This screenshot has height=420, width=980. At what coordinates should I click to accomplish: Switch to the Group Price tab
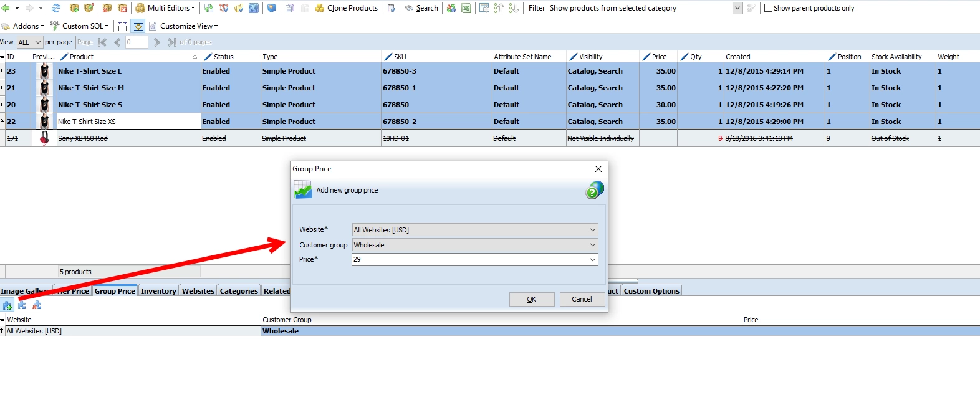point(115,290)
